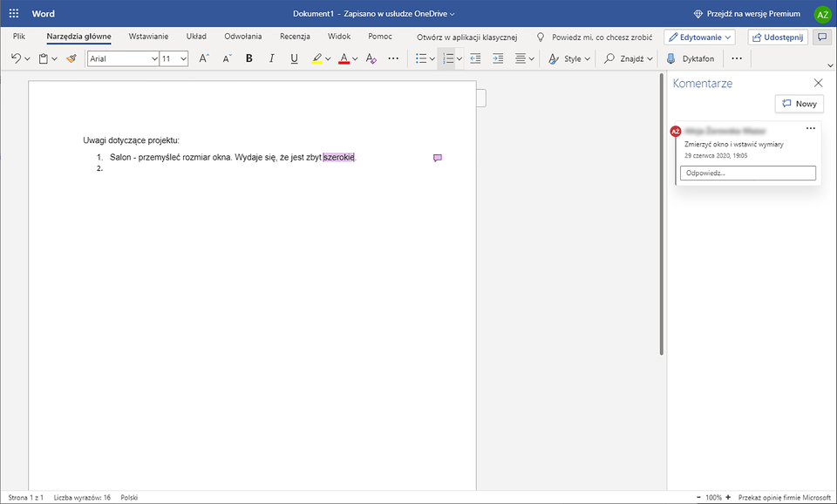This screenshot has width=837, height=504.
Task: Expand the font size dropdown
Action: click(183, 58)
